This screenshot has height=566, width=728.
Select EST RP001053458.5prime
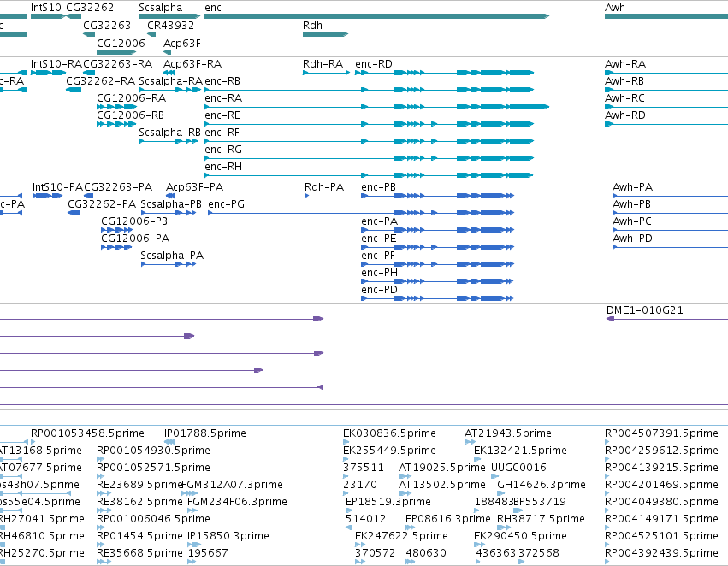(x=87, y=433)
